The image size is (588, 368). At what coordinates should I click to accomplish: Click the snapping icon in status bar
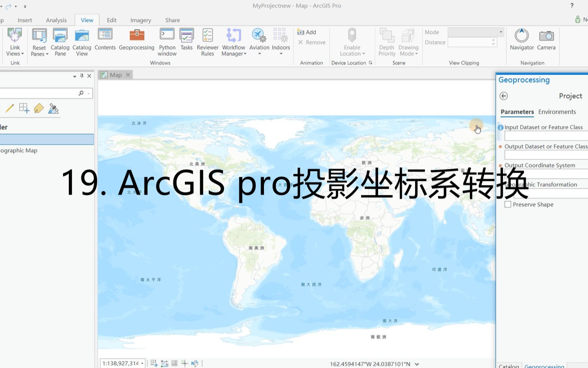pos(154,363)
